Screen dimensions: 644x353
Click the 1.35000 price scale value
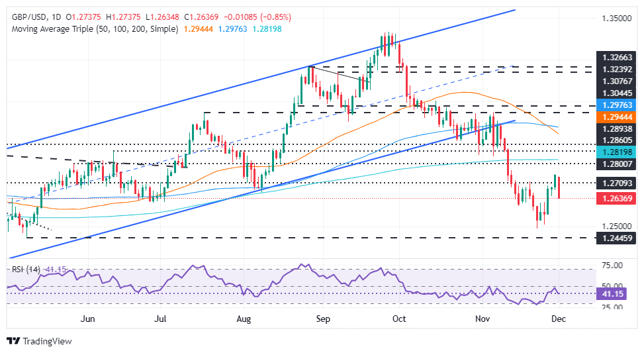point(616,20)
